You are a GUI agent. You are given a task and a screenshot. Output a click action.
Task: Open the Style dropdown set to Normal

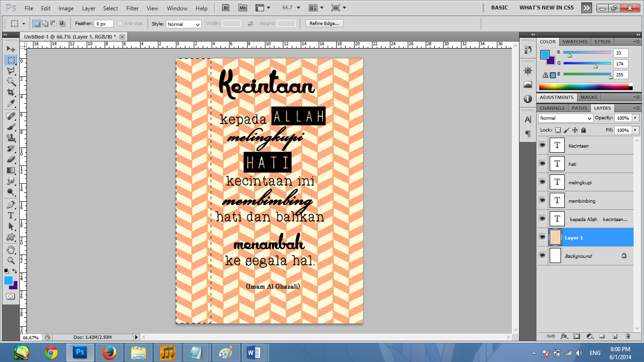pyautogui.click(x=184, y=24)
